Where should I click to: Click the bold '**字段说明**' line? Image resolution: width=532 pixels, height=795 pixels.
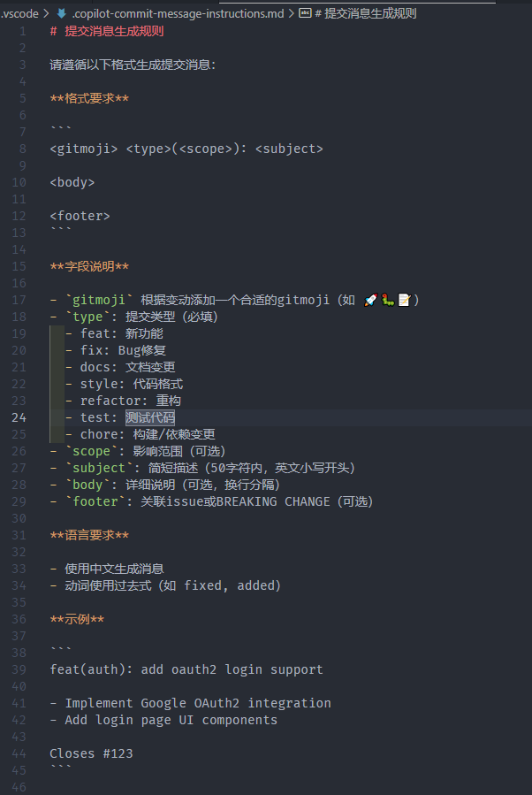[89, 266]
